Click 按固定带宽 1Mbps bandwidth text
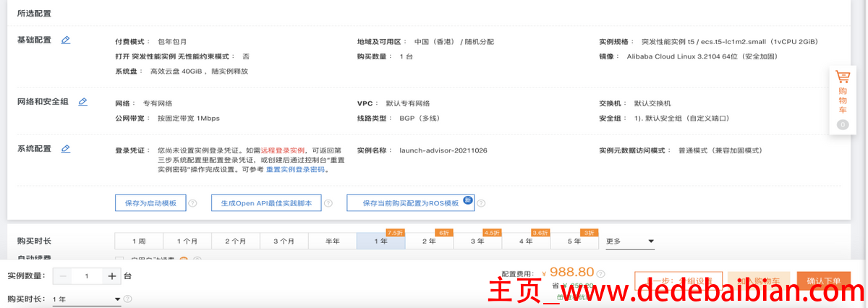The width and height of the screenshot is (868, 308). (x=188, y=118)
